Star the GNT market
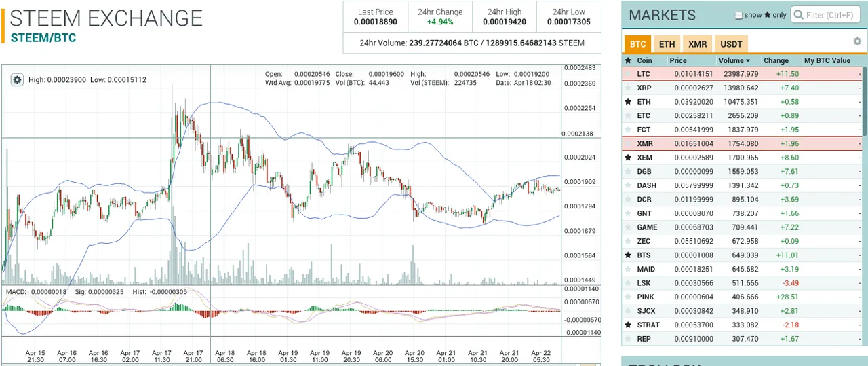868x366 pixels. pyautogui.click(x=628, y=213)
